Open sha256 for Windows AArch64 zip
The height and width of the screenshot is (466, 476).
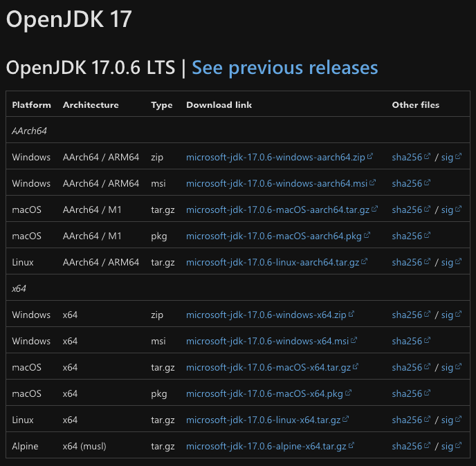pyautogui.click(x=411, y=157)
